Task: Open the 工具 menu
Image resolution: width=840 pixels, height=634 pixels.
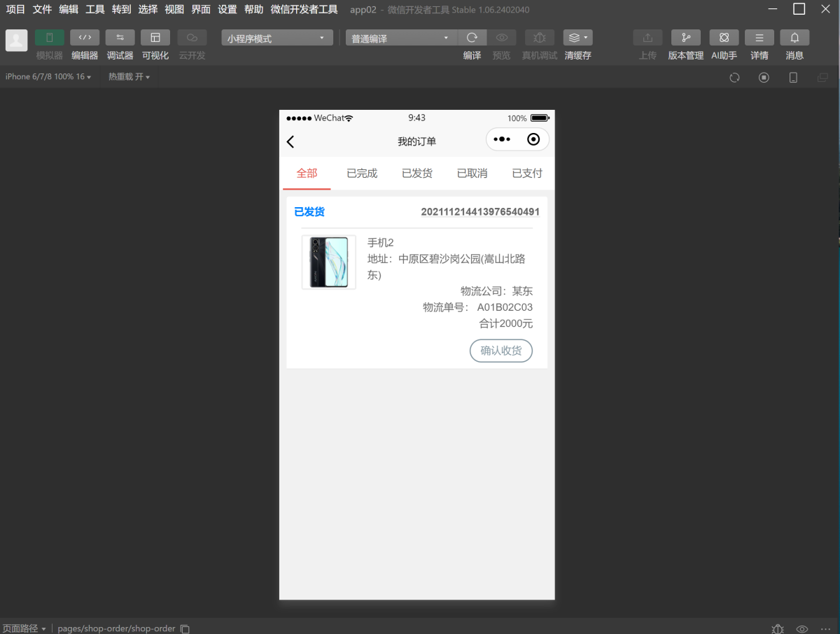Action: pos(95,9)
